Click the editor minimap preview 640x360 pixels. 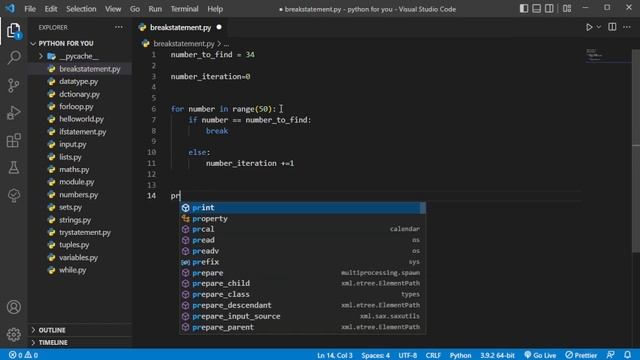[608, 55]
